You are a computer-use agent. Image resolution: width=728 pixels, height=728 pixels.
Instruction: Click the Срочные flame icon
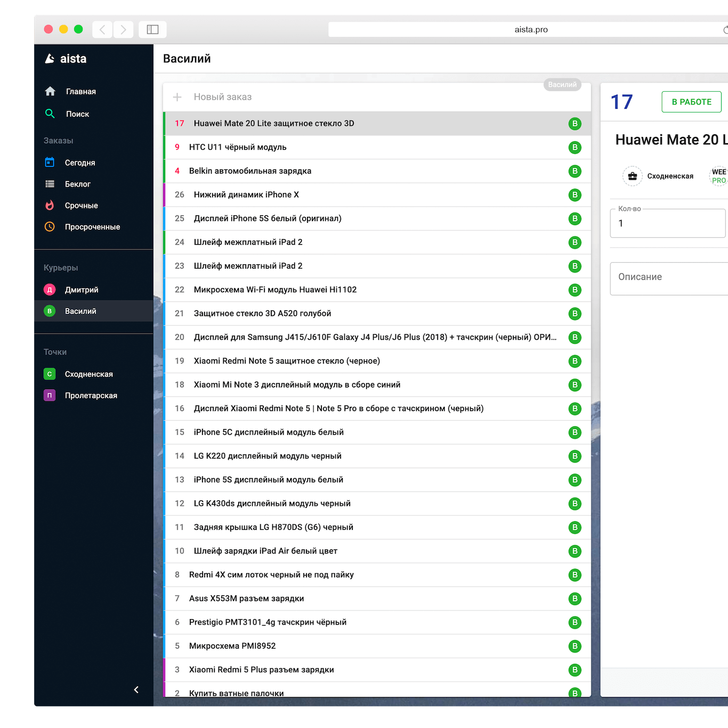50,205
